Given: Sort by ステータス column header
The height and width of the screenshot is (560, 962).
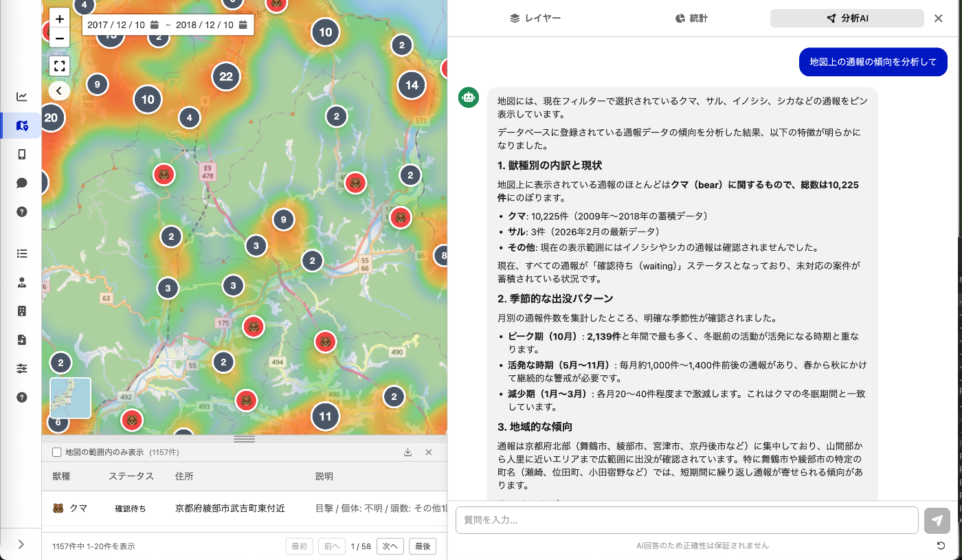Looking at the screenshot, I should pyautogui.click(x=131, y=476).
